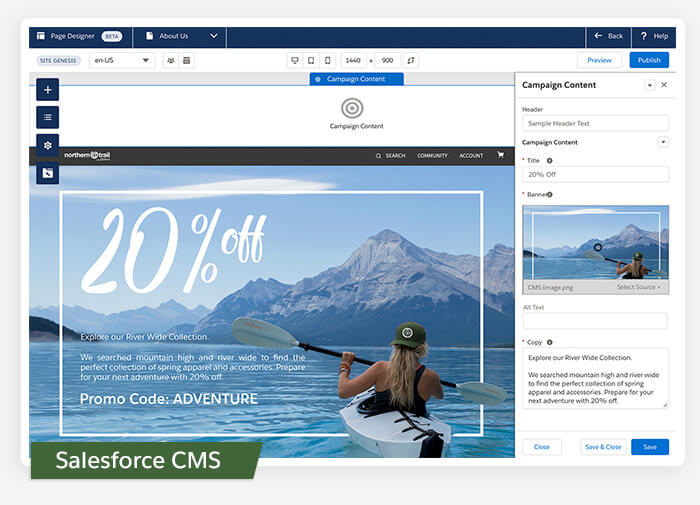Open the calendar schedule icon

click(187, 60)
